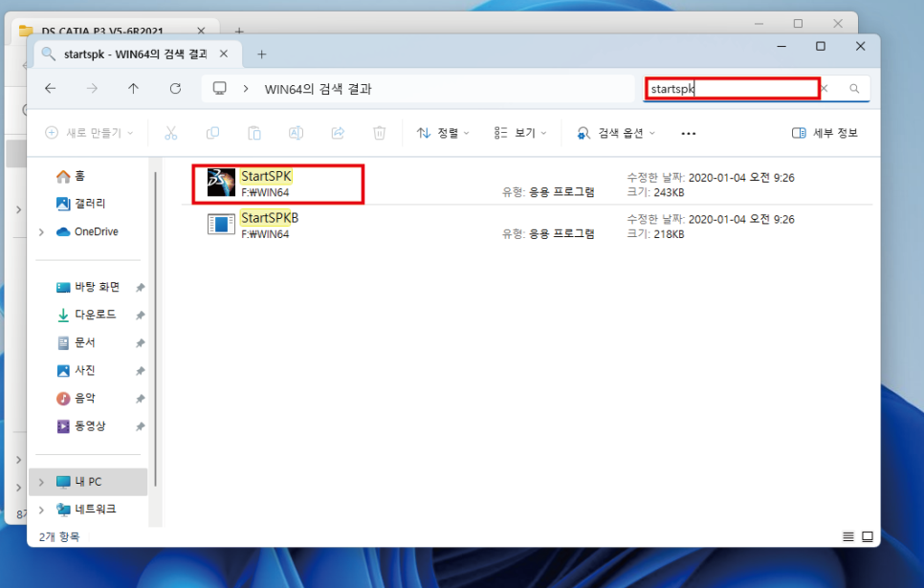Click the PC icon in address bar
This screenshot has height=588, width=924.
coord(220,88)
